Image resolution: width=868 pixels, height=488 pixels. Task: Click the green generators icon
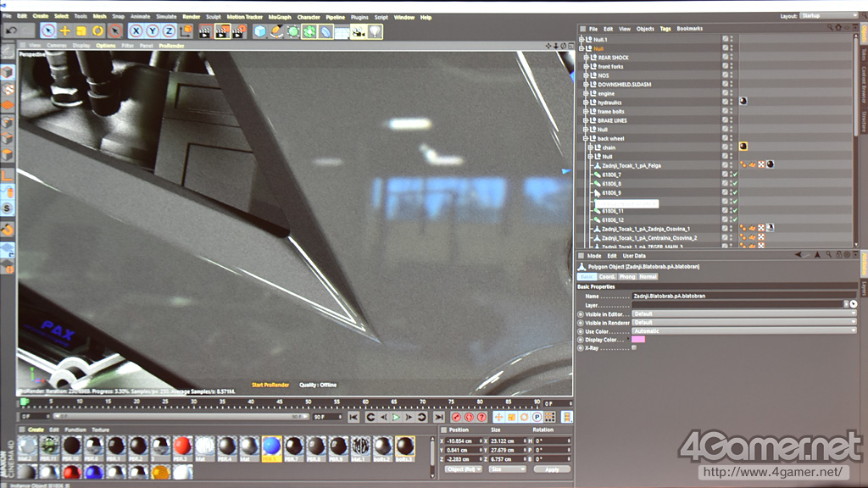tap(309, 31)
